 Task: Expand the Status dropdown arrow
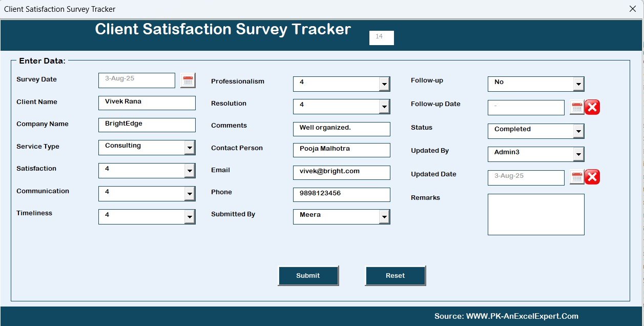pyautogui.click(x=578, y=131)
